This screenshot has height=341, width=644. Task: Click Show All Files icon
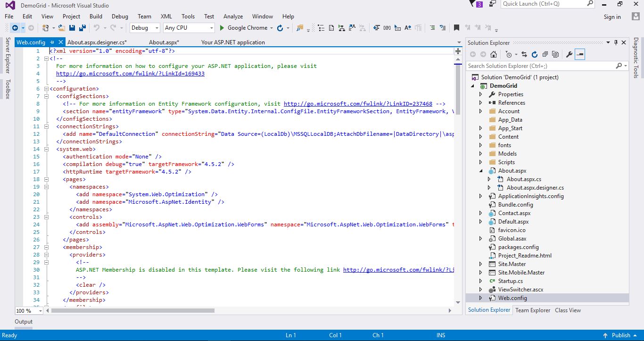click(555, 54)
